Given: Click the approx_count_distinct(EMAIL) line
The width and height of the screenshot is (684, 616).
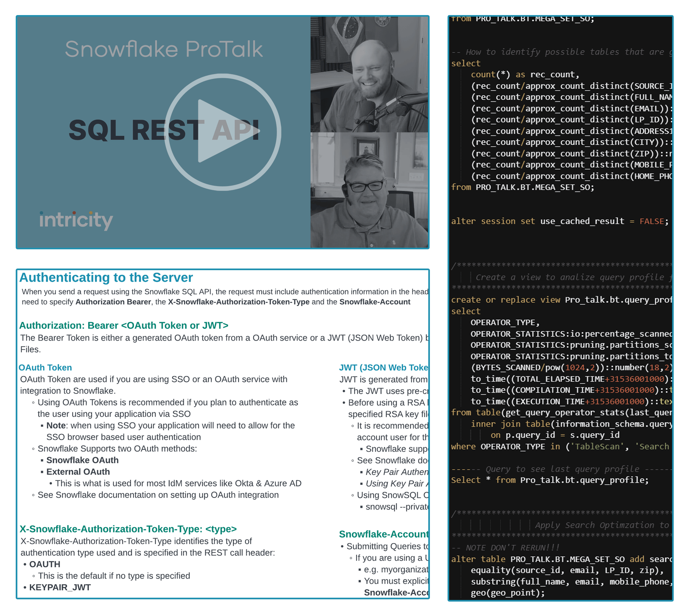Looking at the screenshot, I should [x=571, y=108].
